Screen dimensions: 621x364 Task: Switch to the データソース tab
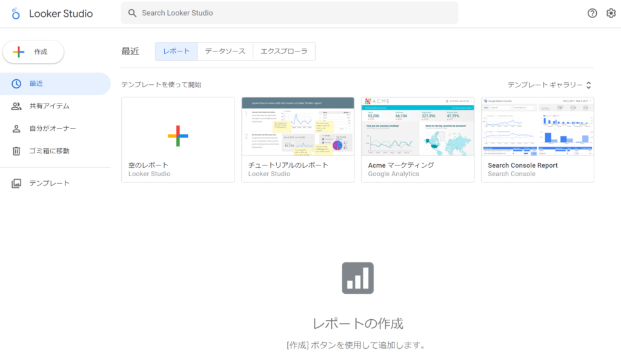click(x=225, y=51)
